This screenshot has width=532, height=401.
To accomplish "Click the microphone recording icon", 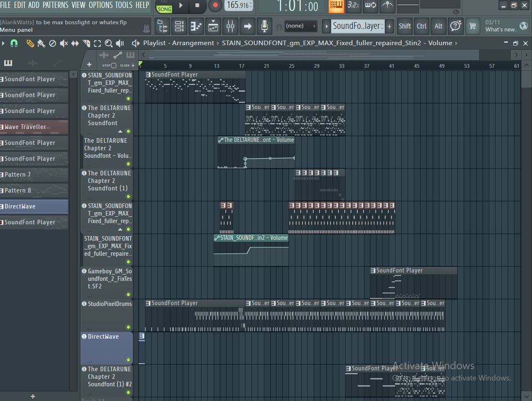I will click(264, 26).
